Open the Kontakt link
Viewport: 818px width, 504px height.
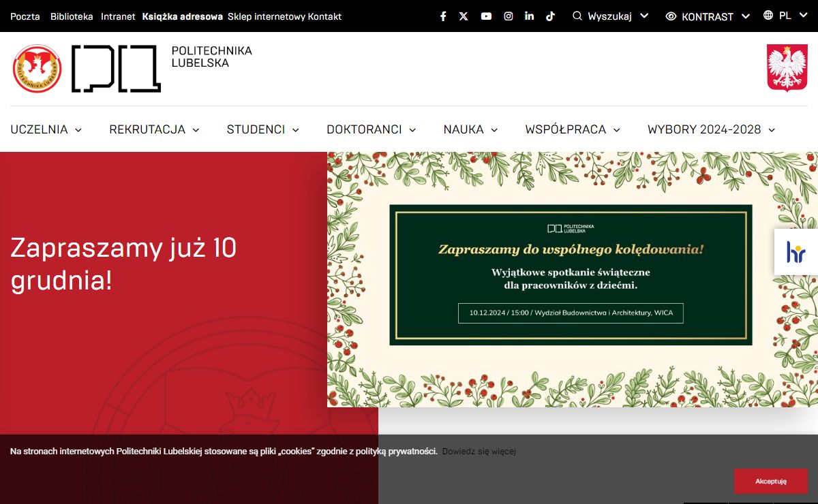tap(325, 16)
